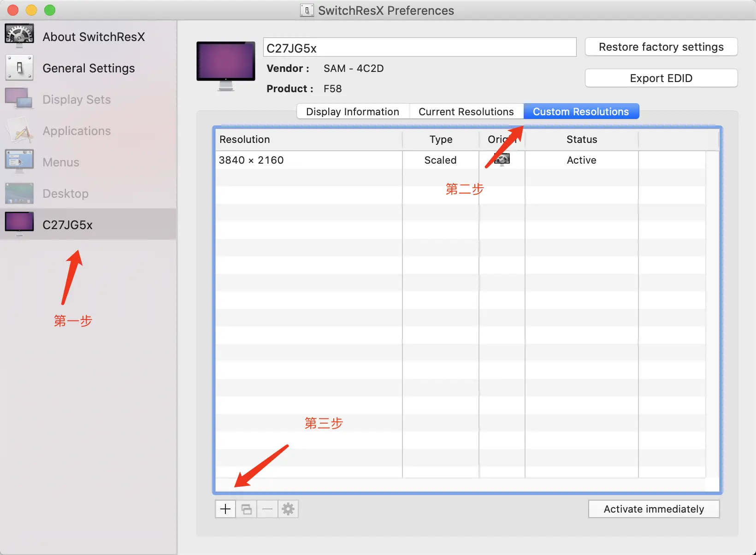Remove the selected resolution with minus button
This screenshot has width=756, height=555.
click(267, 509)
